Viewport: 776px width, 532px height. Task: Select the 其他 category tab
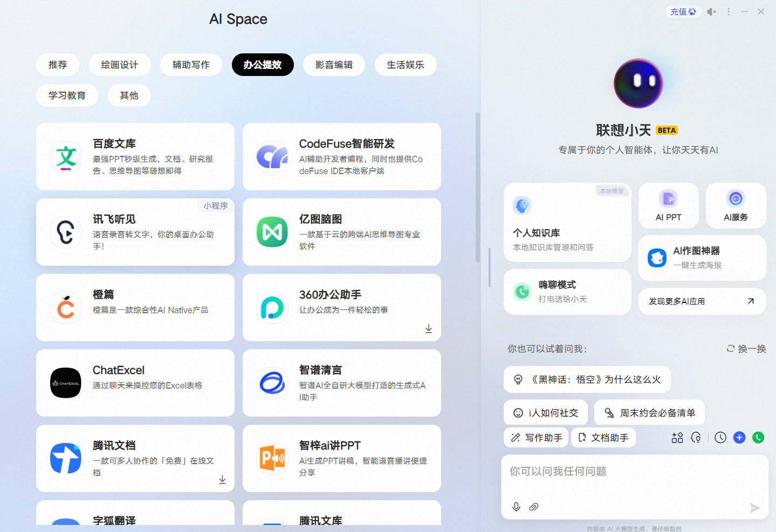coord(129,95)
